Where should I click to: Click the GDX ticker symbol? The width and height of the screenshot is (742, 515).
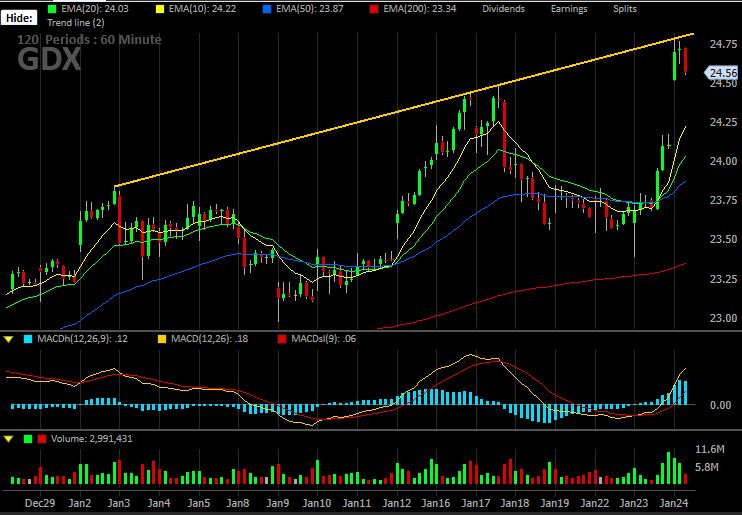pos(49,60)
